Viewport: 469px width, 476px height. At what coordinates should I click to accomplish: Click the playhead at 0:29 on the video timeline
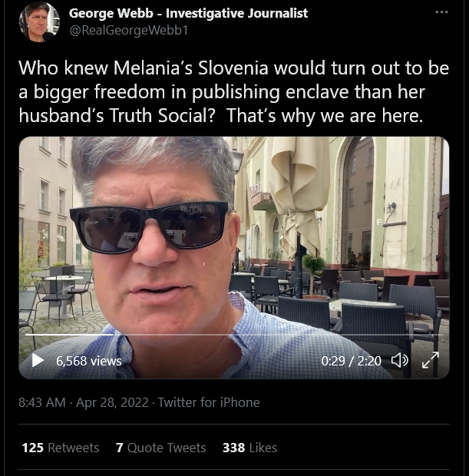click(113, 335)
